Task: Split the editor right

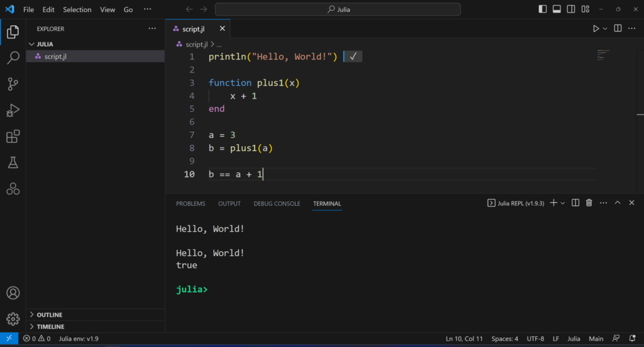Action: tap(618, 28)
